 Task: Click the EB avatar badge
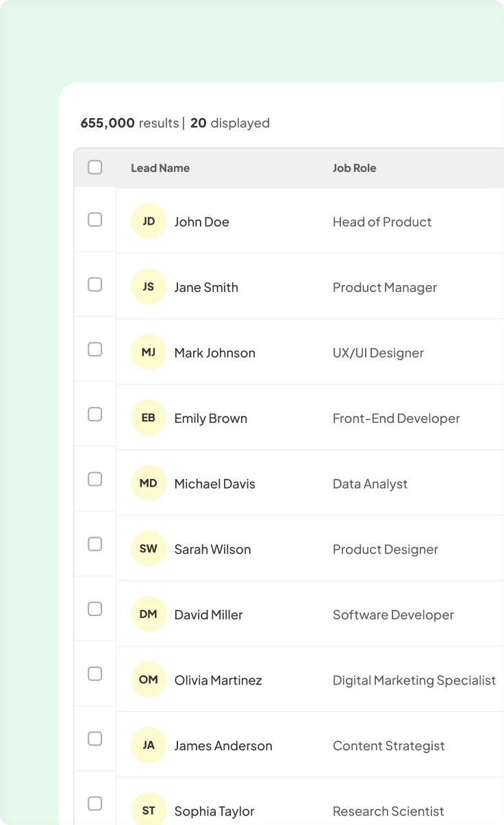(x=149, y=418)
